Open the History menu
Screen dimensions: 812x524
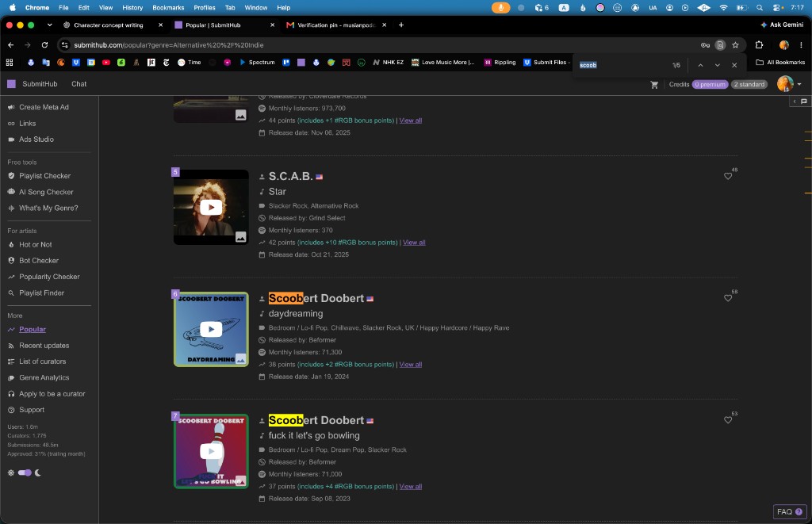132,8
